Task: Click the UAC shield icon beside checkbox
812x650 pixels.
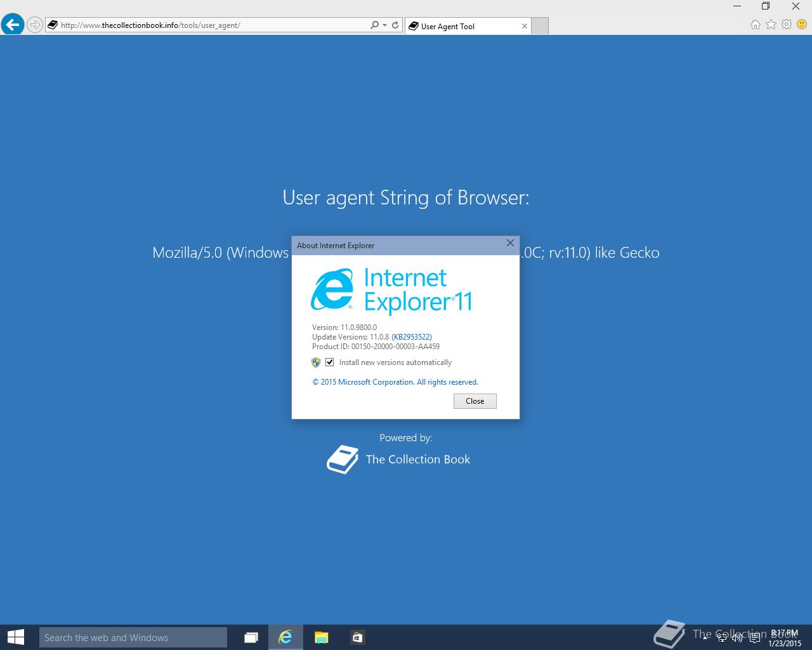Action: point(316,362)
